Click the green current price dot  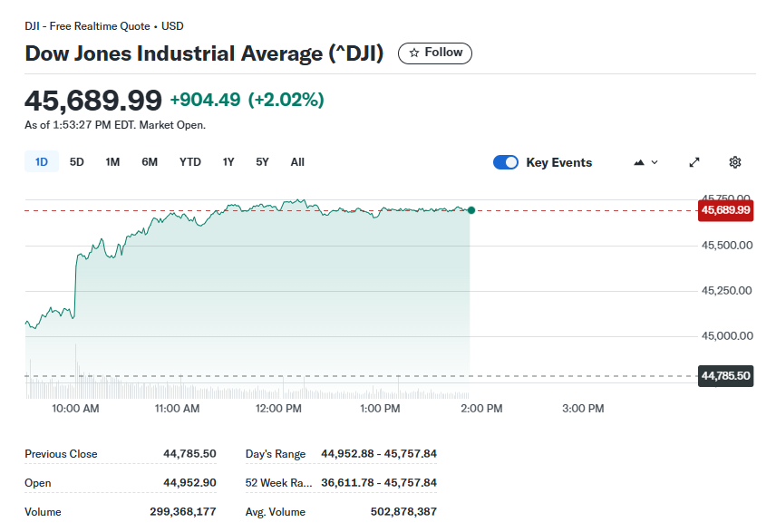point(470,210)
